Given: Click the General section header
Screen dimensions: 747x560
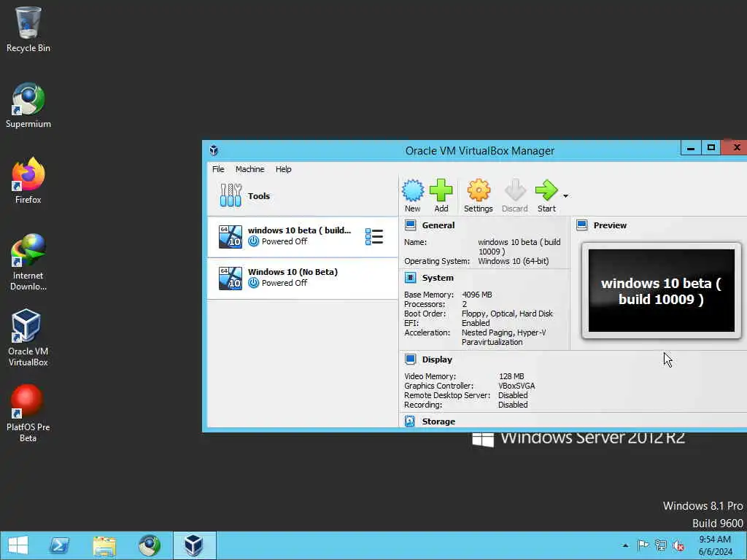Looking at the screenshot, I should [438, 225].
